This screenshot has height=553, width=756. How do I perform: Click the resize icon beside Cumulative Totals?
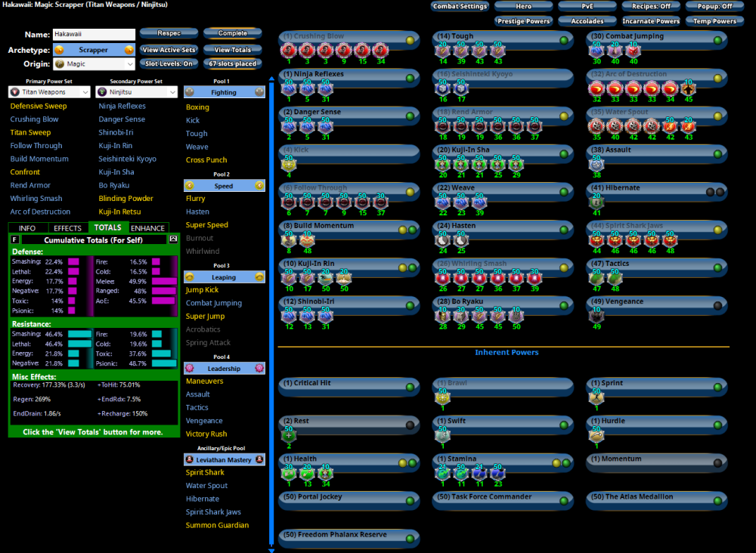[173, 239]
